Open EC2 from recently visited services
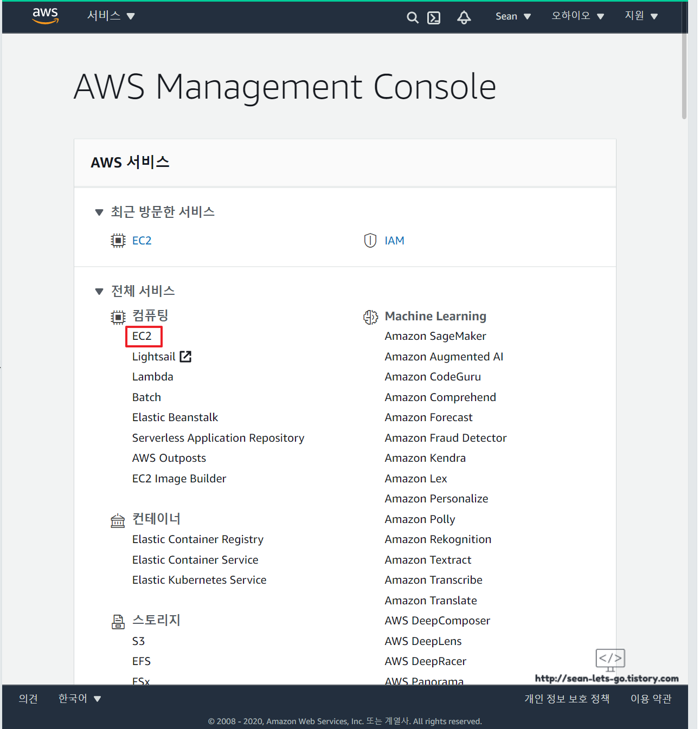 [x=142, y=241]
